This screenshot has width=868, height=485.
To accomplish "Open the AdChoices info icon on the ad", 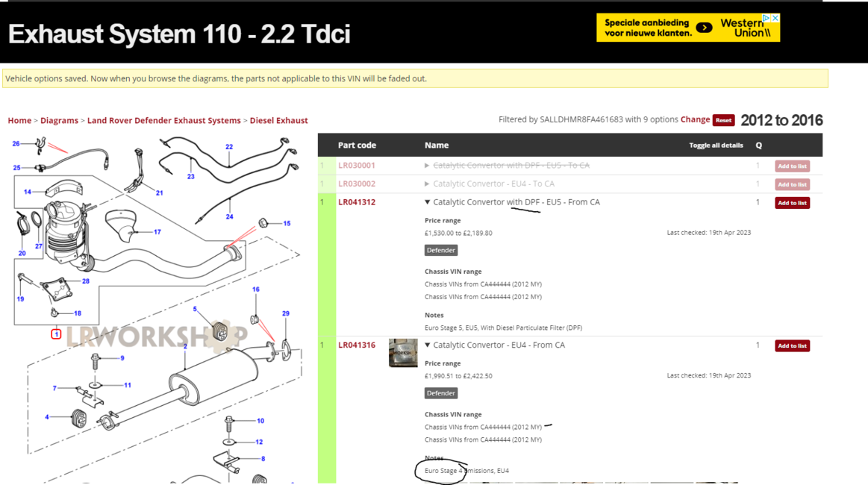I will pos(766,18).
